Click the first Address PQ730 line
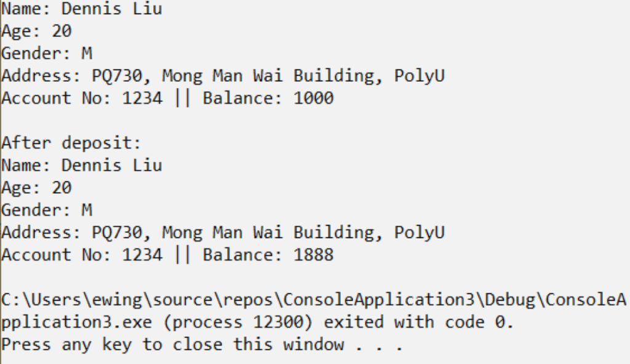Image resolution: width=630 pixels, height=364 pixels. click(x=223, y=76)
